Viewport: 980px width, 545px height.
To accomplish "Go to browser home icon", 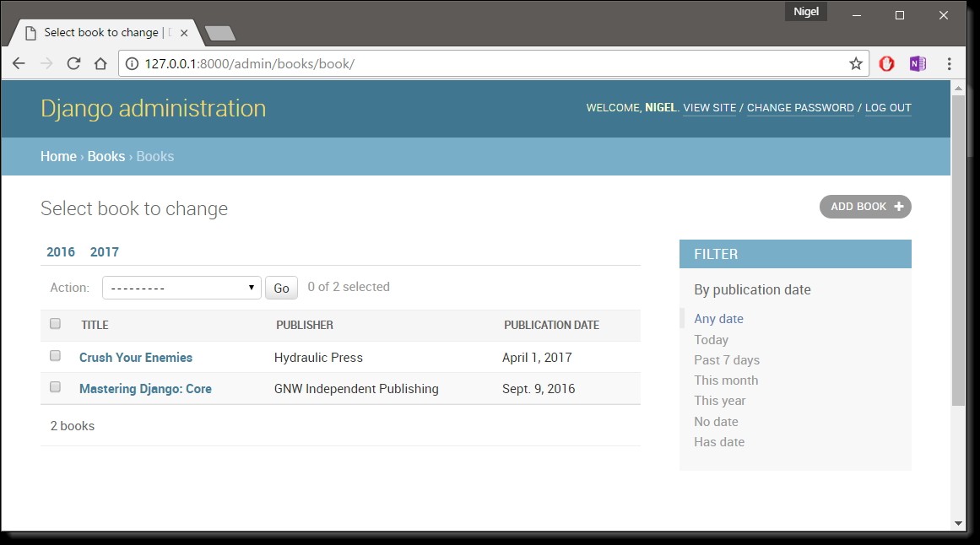I will click(100, 64).
